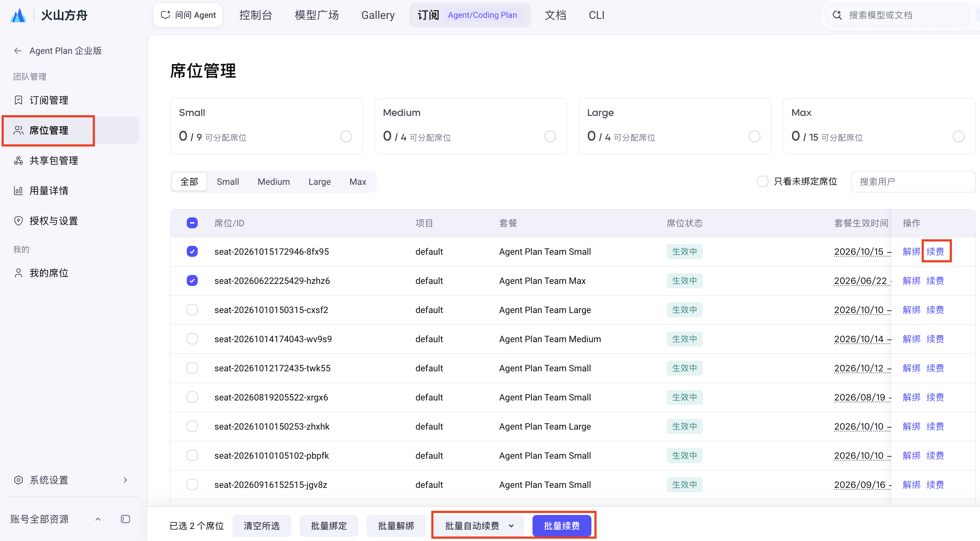The width and height of the screenshot is (980, 541).
Task: Switch to the Large filter tab
Action: click(x=320, y=182)
